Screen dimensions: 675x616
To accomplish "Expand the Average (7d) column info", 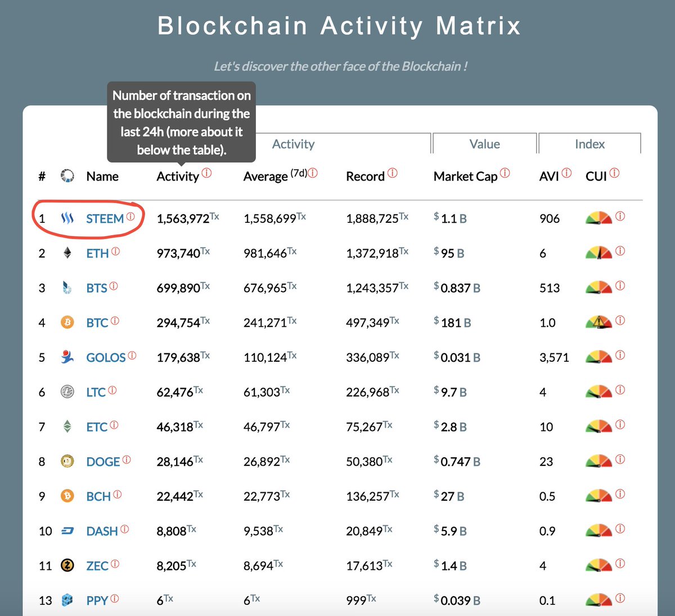I will click(313, 173).
